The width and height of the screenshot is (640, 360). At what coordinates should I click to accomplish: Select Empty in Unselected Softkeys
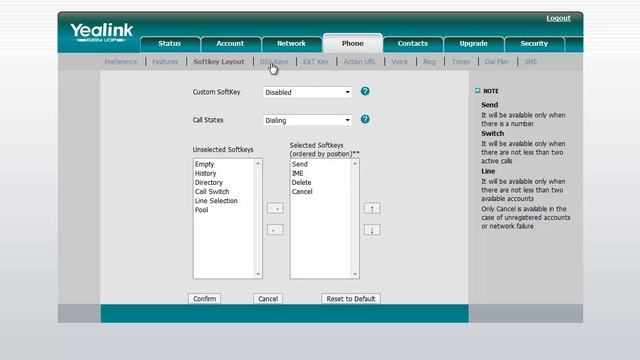(x=204, y=164)
